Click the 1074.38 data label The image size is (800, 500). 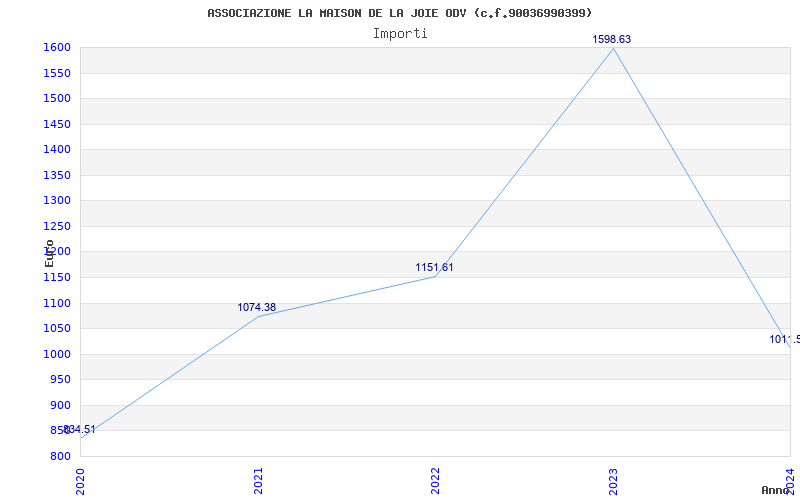click(257, 307)
